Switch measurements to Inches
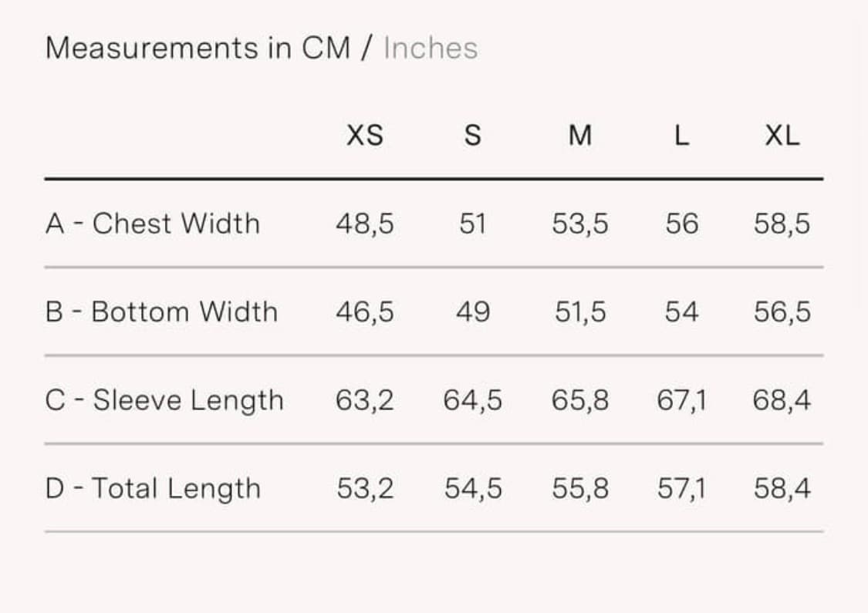This screenshot has height=613, width=868. [x=431, y=49]
